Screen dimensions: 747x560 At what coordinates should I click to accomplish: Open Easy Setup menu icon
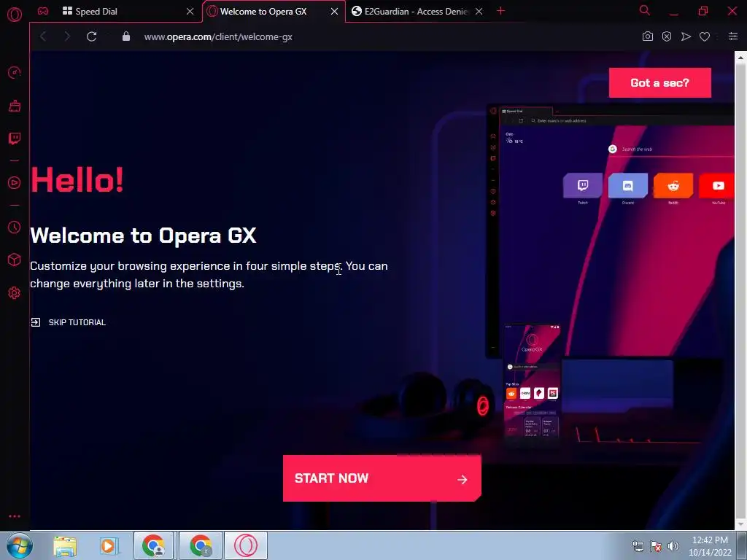pos(732,36)
